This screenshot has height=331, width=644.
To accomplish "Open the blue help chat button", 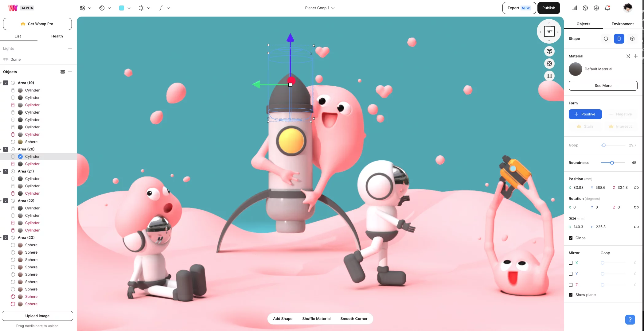I will [630, 320].
